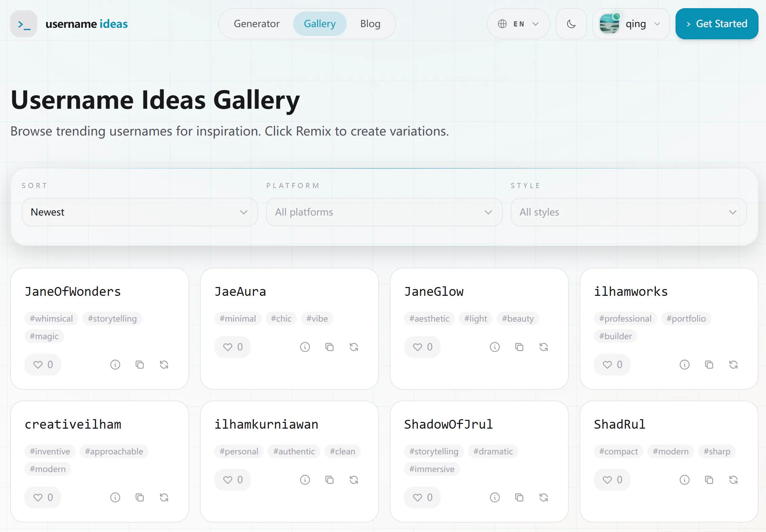Open the All platforms dropdown
This screenshot has height=532, width=766.
[384, 212]
